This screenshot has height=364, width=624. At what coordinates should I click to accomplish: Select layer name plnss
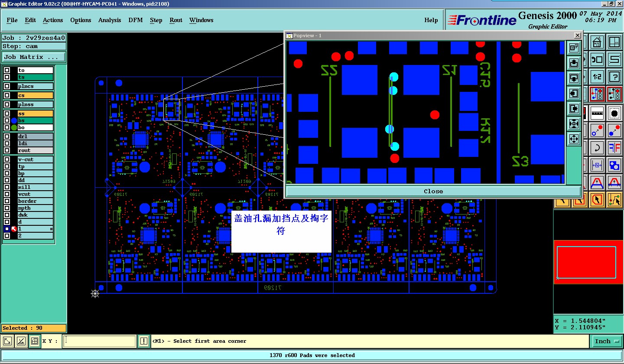pyautogui.click(x=36, y=104)
